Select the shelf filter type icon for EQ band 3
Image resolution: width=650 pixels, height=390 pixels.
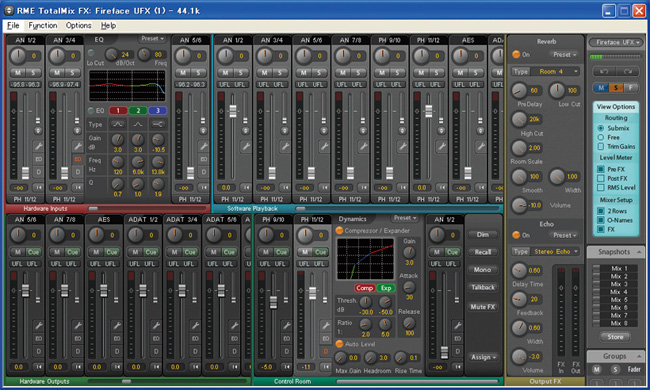click(158, 124)
